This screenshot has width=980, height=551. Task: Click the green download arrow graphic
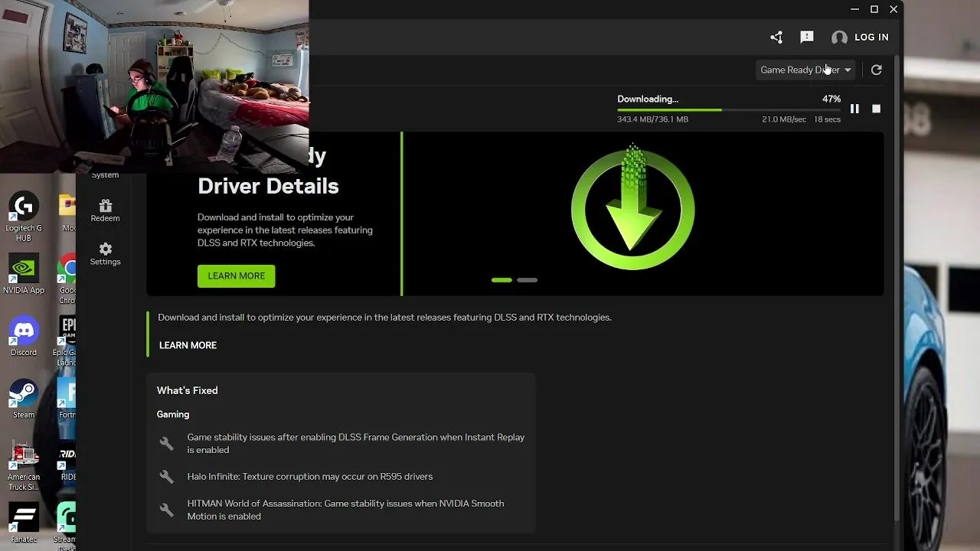[632, 207]
